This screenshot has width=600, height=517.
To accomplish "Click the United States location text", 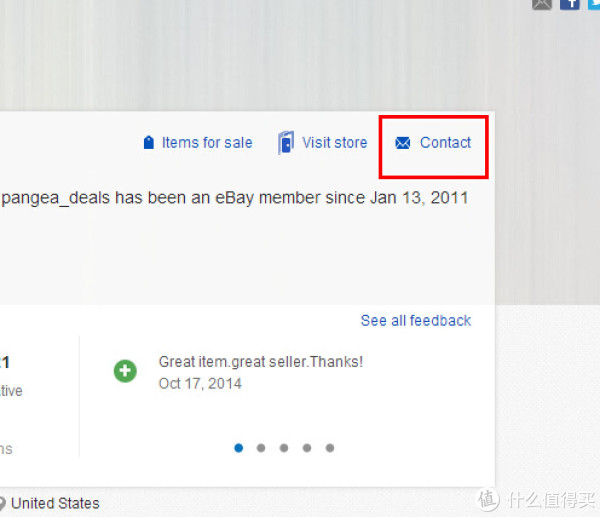I will coord(55,503).
